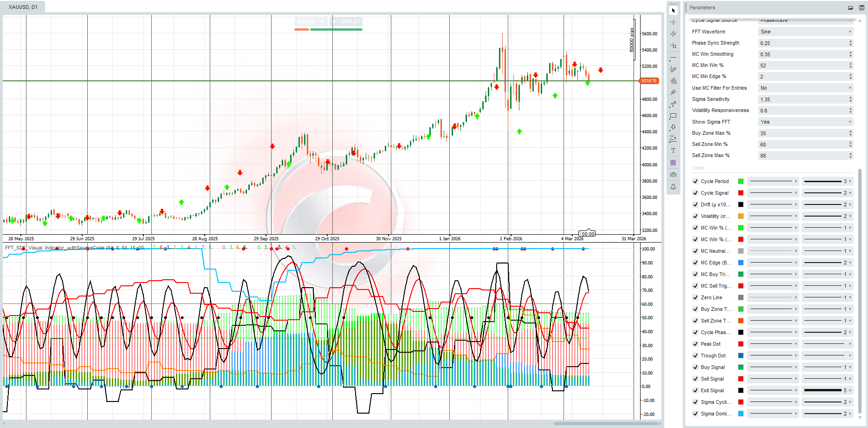Screen dimensions: 868x428
Task: Switch to the XAUUSD, D1 chart tab
Action: point(23,7)
